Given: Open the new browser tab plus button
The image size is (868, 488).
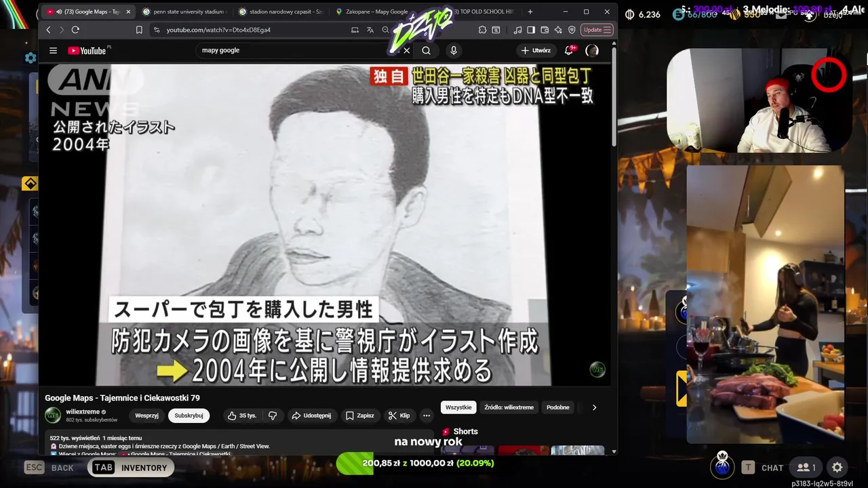Looking at the screenshot, I should [530, 12].
